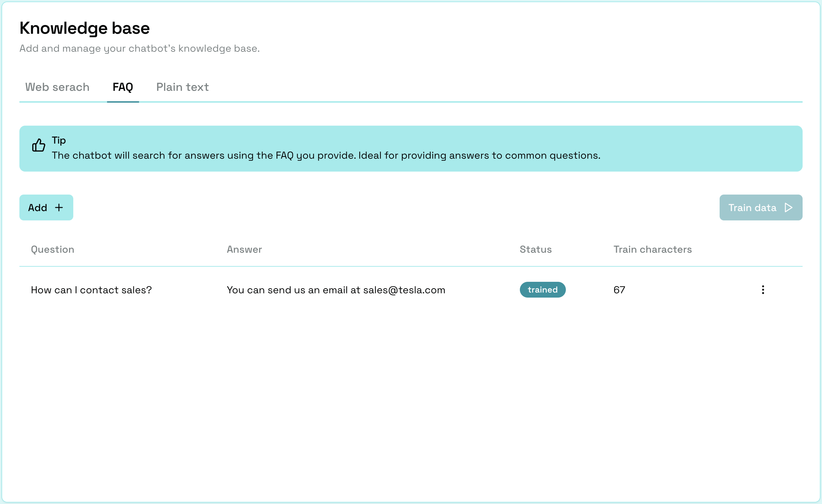Switch to the Web serach tab
This screenshot has height=504, width=822.
click(57, 87)
